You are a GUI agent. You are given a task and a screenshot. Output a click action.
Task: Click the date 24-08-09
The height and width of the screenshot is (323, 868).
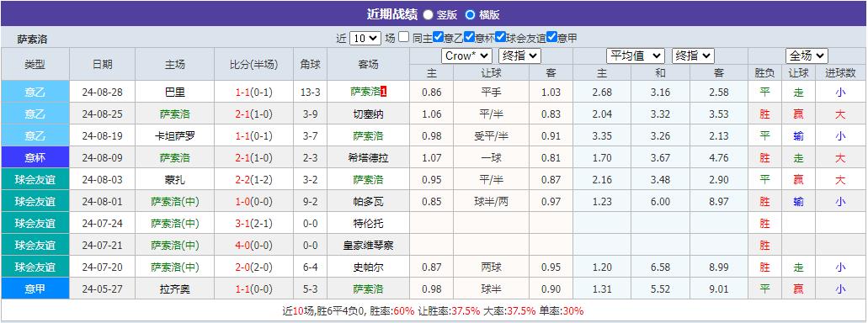pos(102,158)
